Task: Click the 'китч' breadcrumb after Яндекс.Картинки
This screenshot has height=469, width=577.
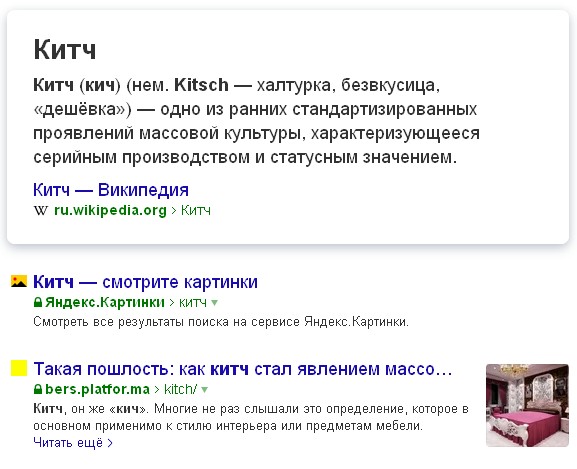Action: [192, 302]
